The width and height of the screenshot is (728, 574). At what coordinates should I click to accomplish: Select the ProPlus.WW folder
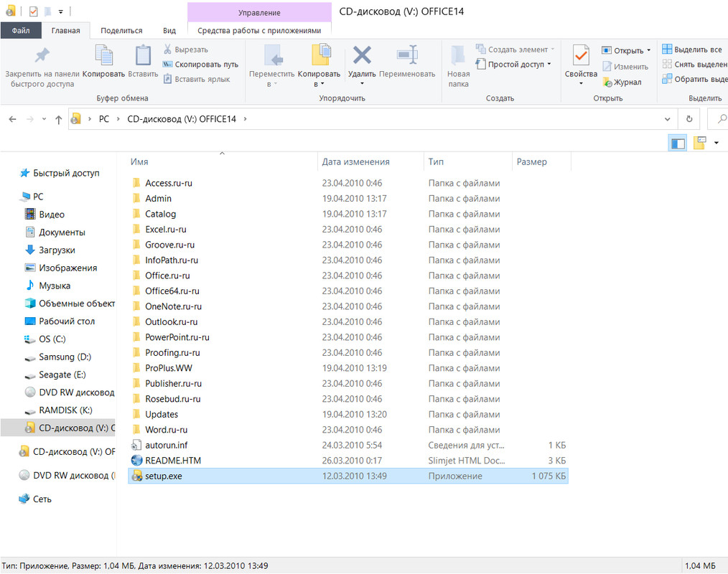tap(347, 369)
